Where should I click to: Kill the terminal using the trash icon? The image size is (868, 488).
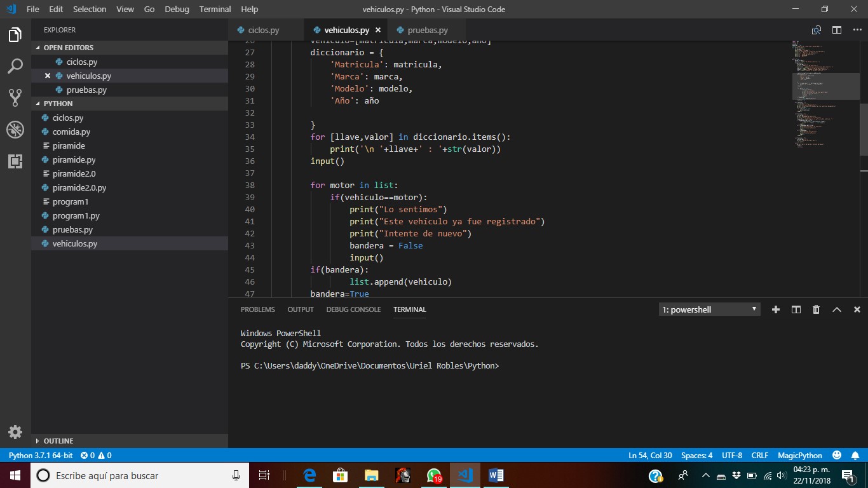tap(816, 309)
